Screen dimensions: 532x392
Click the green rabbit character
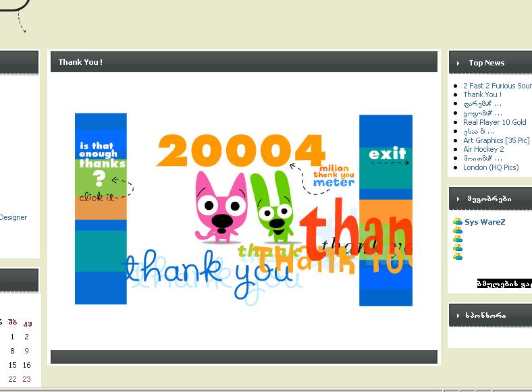(272, 207)
